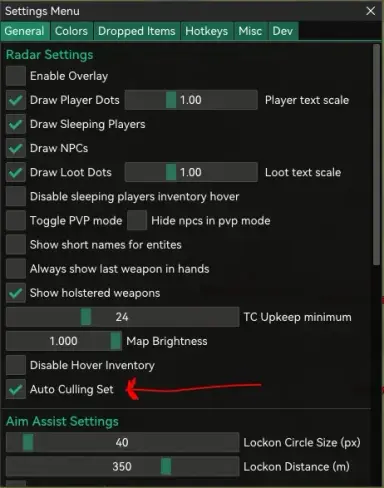Screen dimensions: 384x488
Task: Select the Hotkeys tab
Action: (x=207, y=31)
